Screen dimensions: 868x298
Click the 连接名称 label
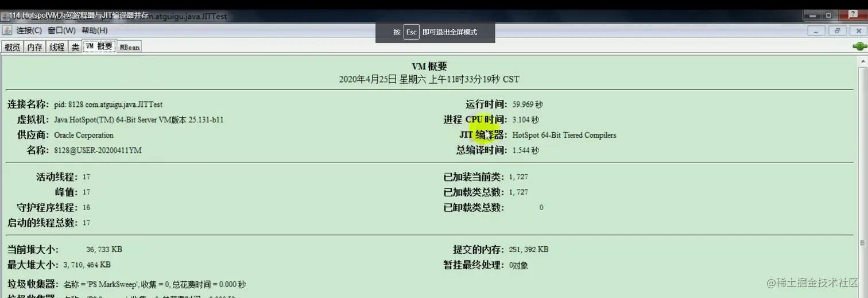28,105
